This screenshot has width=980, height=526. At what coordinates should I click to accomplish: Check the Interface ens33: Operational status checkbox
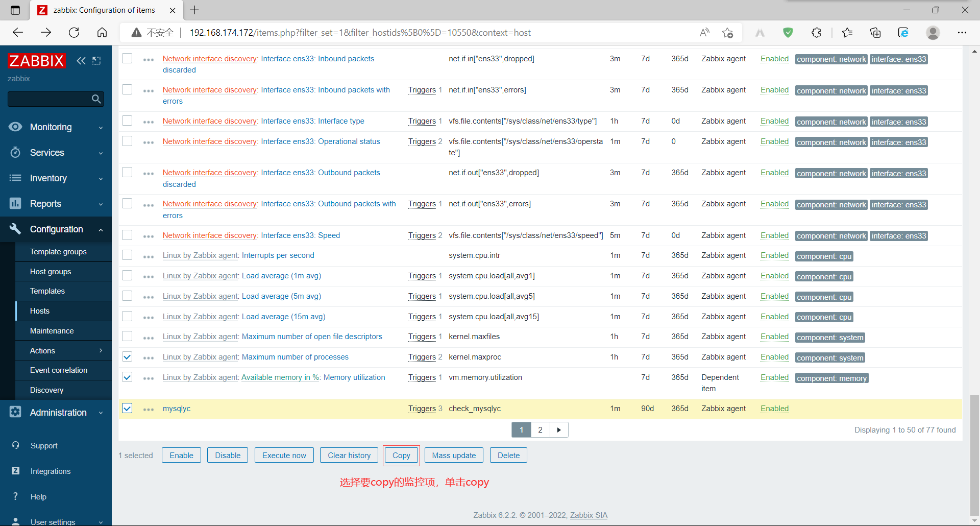pos(127,141)
